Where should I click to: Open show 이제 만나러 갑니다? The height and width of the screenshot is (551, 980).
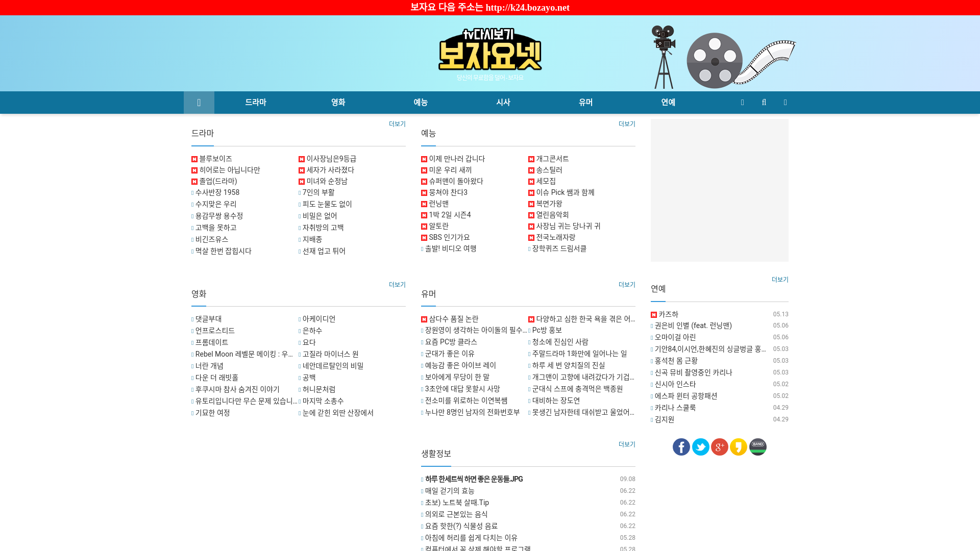point(457,159)
